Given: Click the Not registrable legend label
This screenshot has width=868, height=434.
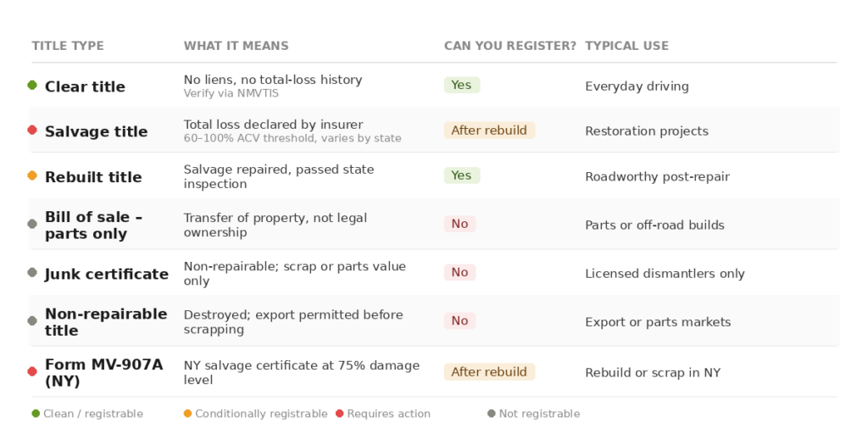Looking at the screenshot, I should point(539,414).
